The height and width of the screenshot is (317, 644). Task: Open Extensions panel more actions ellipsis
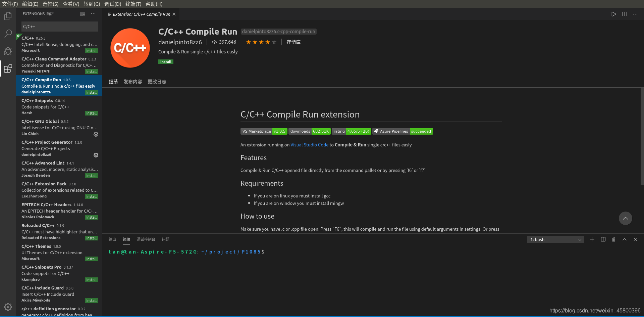click(x=93, y=14)
